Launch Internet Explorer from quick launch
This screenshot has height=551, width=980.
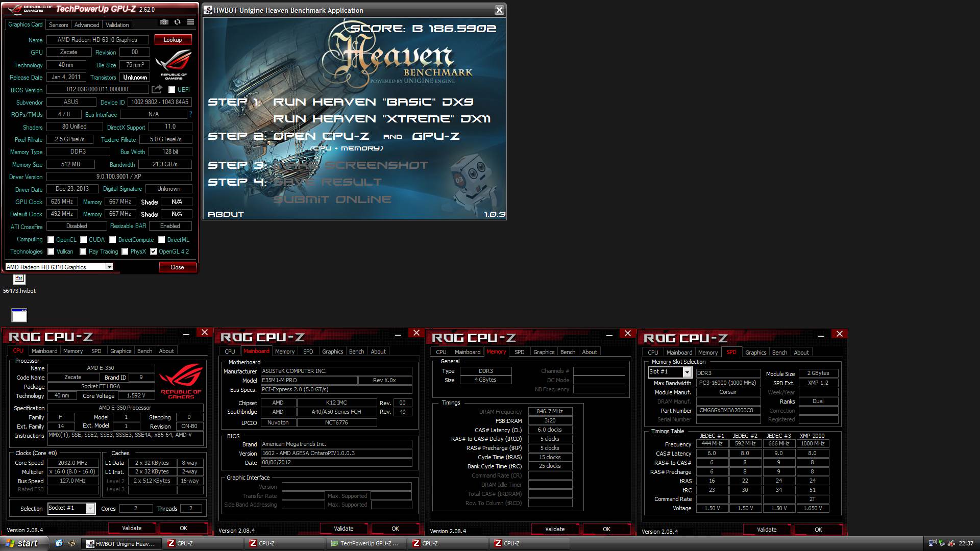click(59, 543)
